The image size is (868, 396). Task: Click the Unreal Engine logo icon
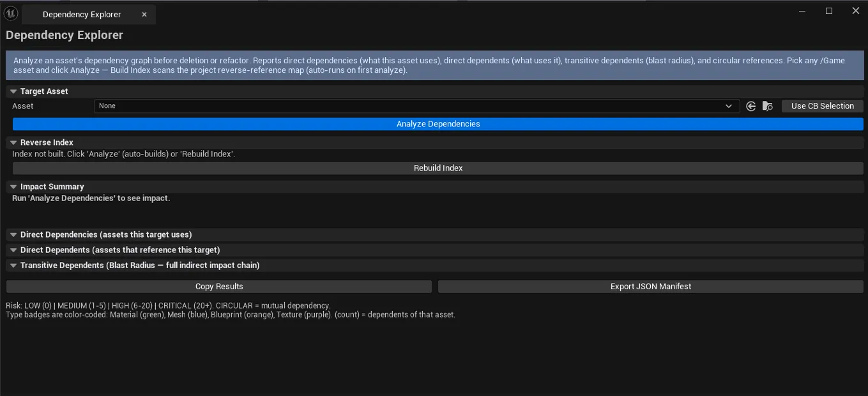pyautogui.click(x=11, y=13)
